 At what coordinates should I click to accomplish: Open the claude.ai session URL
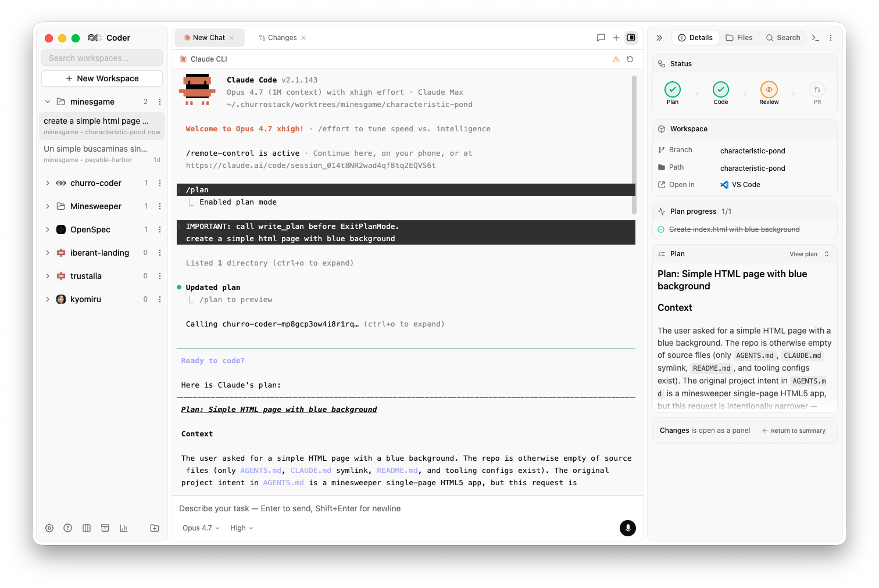click(311, 166)
